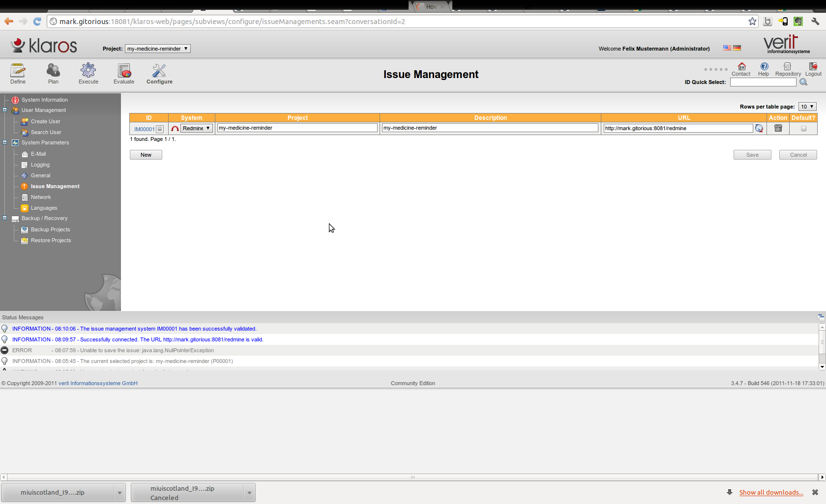Screen dimensions: 826x504
Task: Open the System dropdown showing Redmine
Action: (196, 128)
